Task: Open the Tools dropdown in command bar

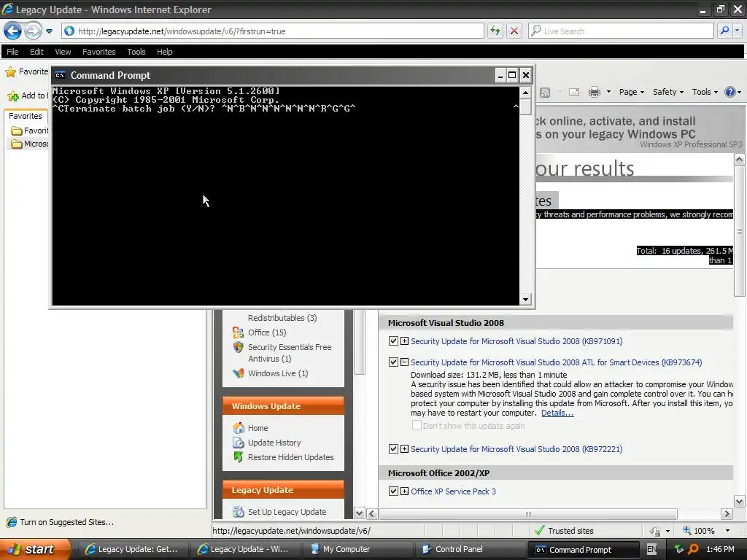Action: click(x=705, y=92)
